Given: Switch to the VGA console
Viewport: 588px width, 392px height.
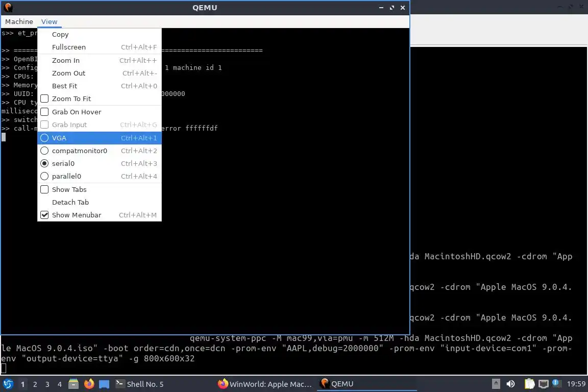Looking at the screenshot, I should 100,138.
